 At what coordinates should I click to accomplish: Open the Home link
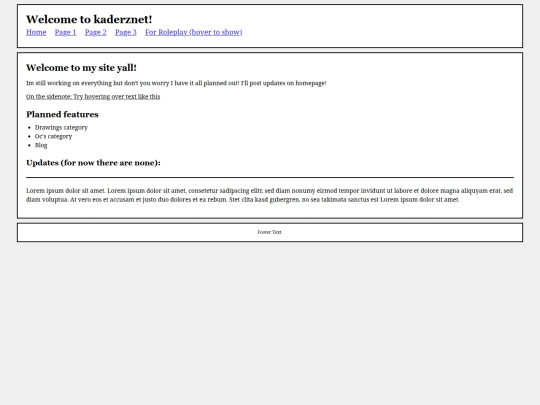pos(36,32)
